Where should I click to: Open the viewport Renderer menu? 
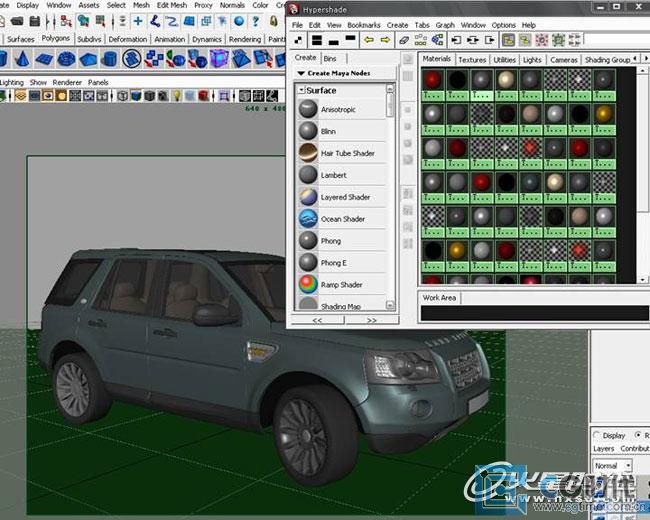point(67,82)
